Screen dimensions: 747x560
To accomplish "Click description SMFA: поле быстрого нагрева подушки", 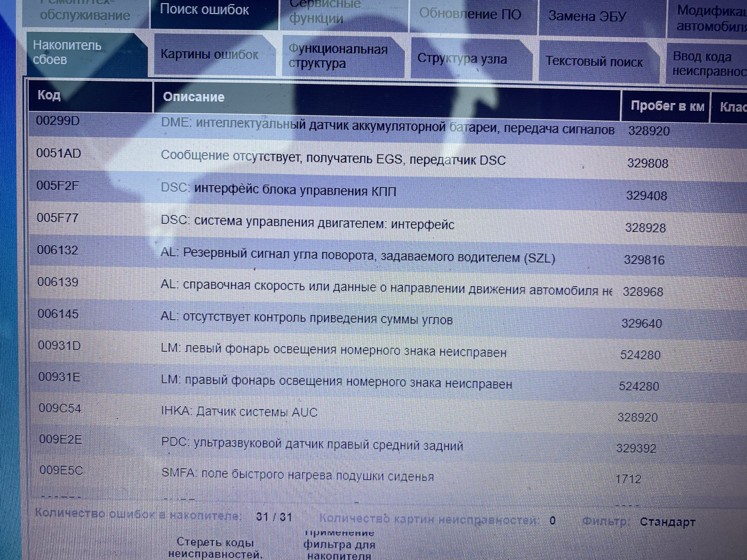I will point(297,475).
